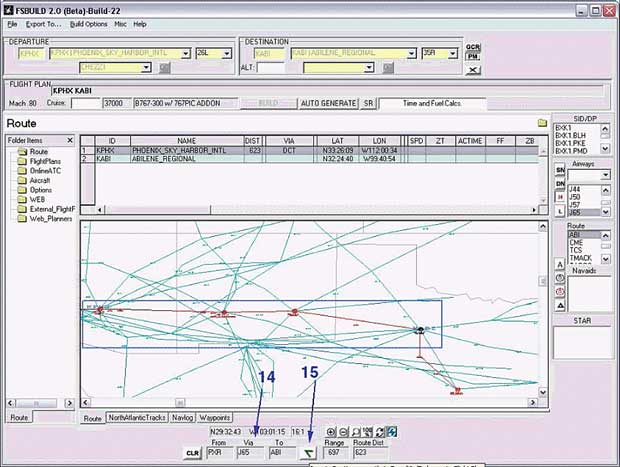
Task: Click the CLR button
Action: click(x=193, y=453)
